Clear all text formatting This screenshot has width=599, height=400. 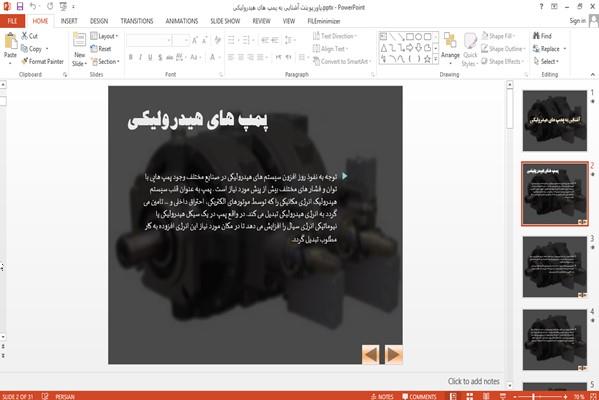coord(217,40)
